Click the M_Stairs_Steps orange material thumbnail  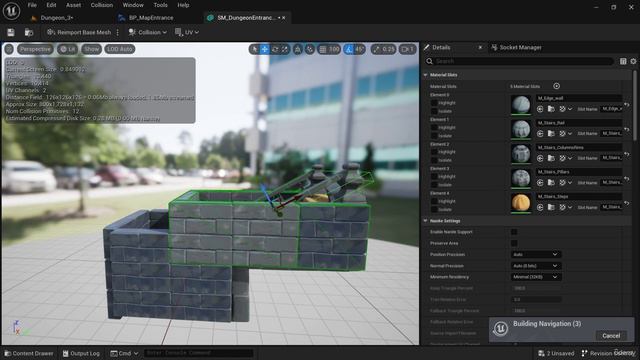point(521,203)
